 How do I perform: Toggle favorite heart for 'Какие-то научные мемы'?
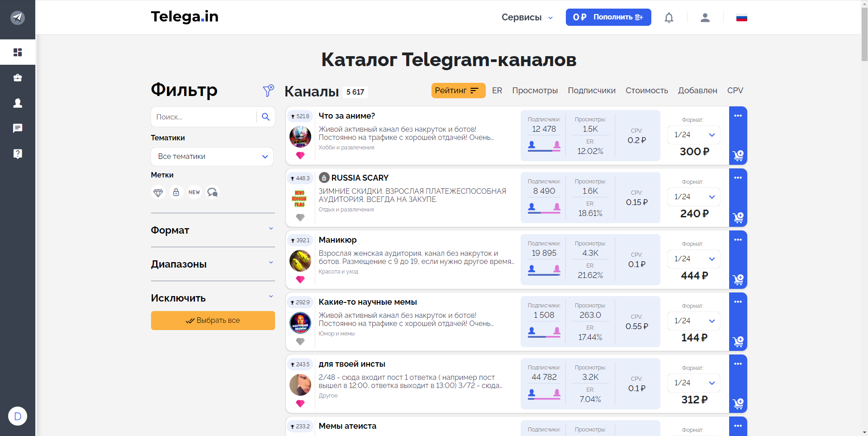[x=300, y=342]
